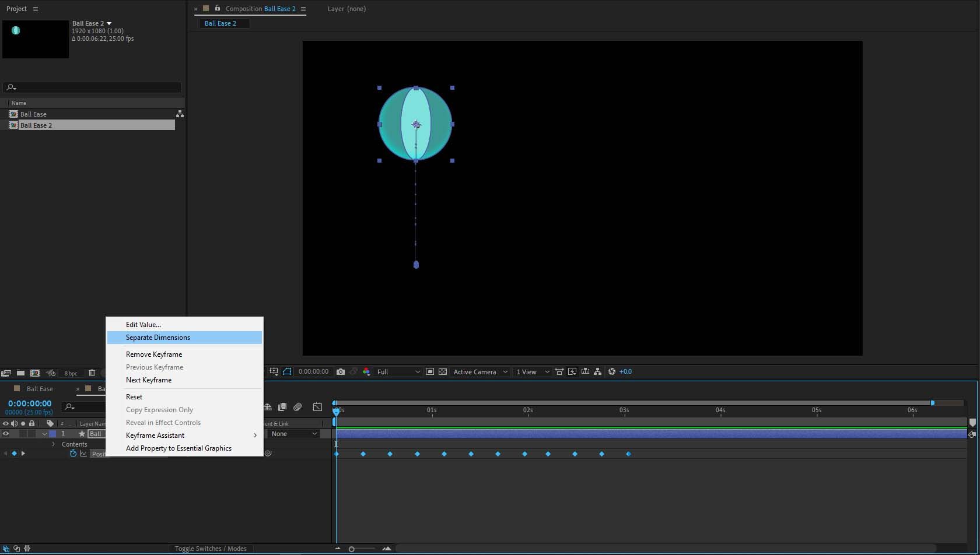Open the Graph Editor in timeline
Screen dimensions: 980x555
tap(317, 407)
